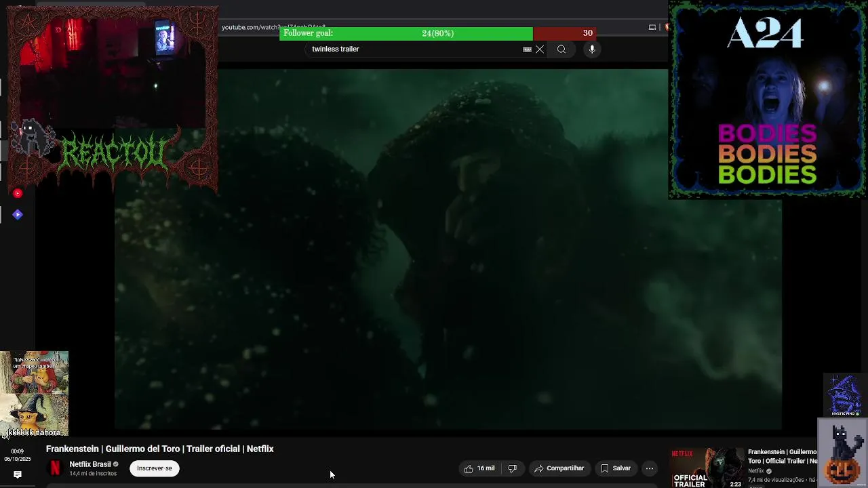Click the 06/10/2025 date text
This screenshot has width=868, height=488.
(x=18, y=460)
